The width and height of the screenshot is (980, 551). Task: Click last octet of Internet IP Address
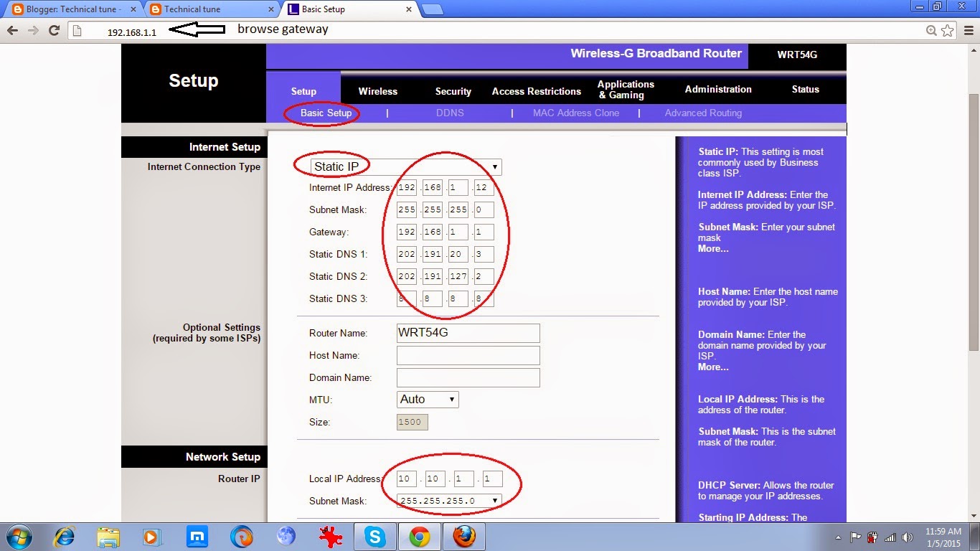click(x=484, y=187)
